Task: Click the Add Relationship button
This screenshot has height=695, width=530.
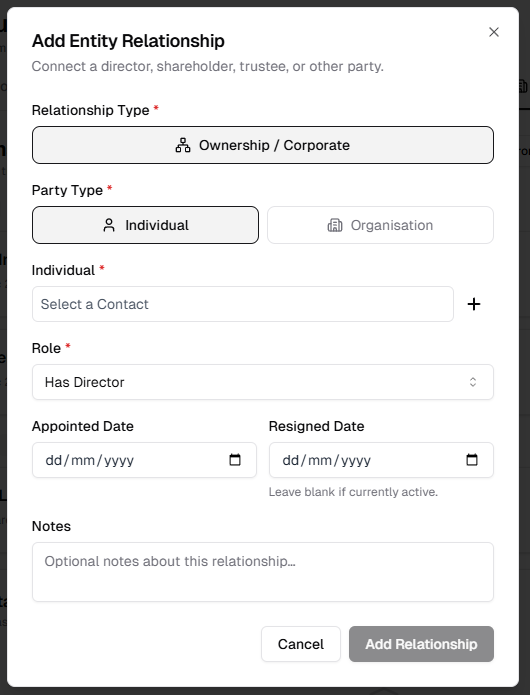Action: coord(421,644)
